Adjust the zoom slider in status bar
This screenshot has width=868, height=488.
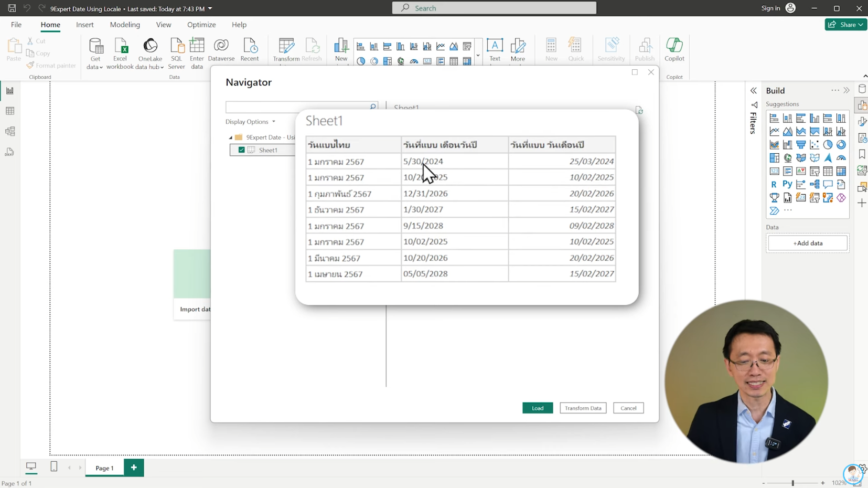tap(792, 483)
